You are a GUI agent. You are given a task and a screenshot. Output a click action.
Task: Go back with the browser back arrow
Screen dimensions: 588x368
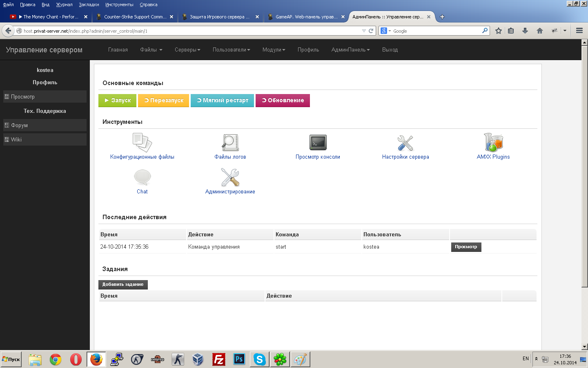tap(8, 31)
